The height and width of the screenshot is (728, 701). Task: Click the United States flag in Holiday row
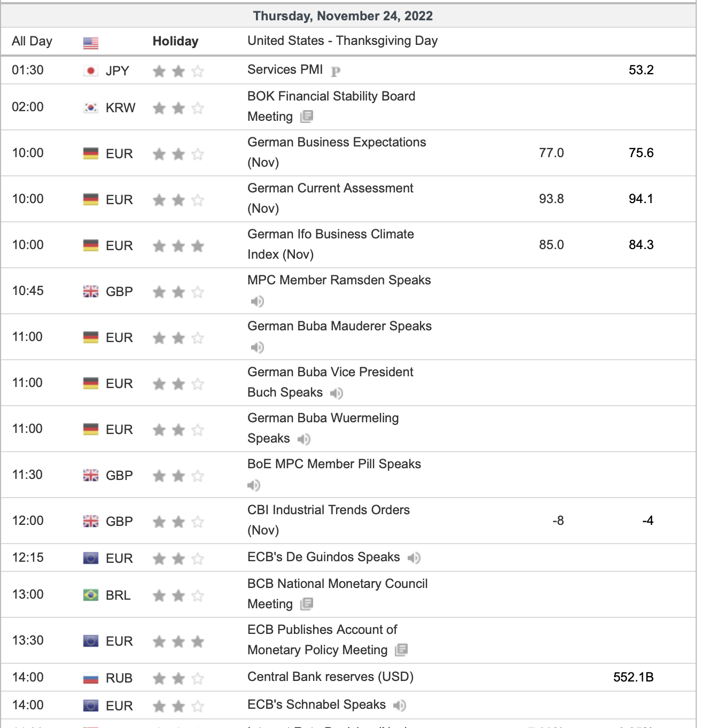click(91, 43)
